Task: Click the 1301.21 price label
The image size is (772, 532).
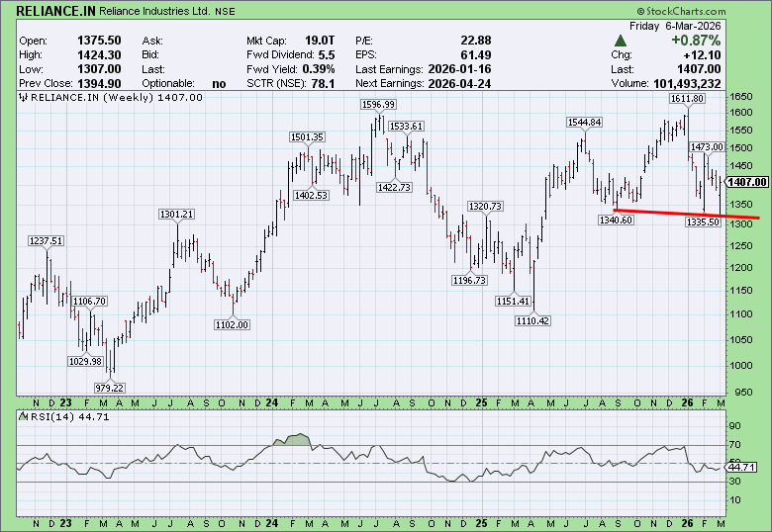Action: (177, 215)
